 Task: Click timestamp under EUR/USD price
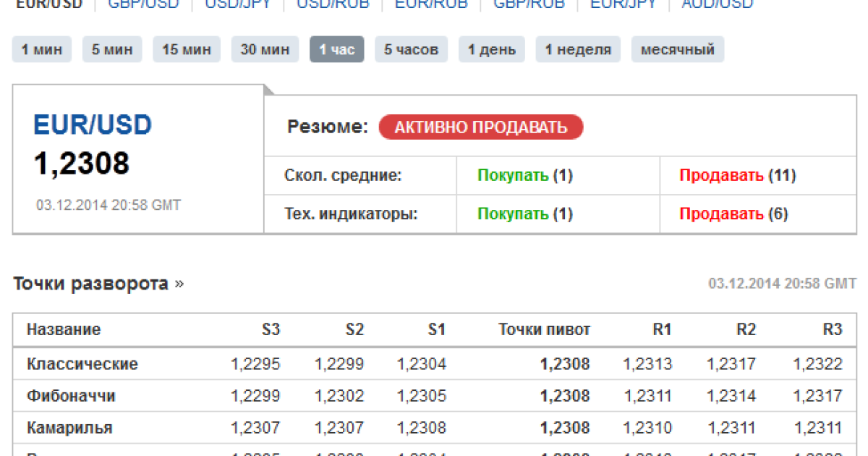(x=109, y=205)
